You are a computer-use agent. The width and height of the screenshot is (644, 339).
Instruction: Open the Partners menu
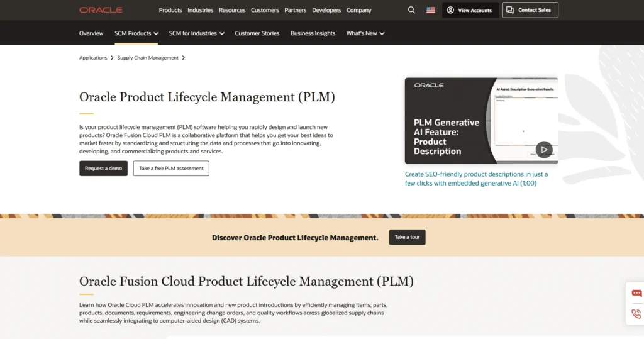point(296,10)
